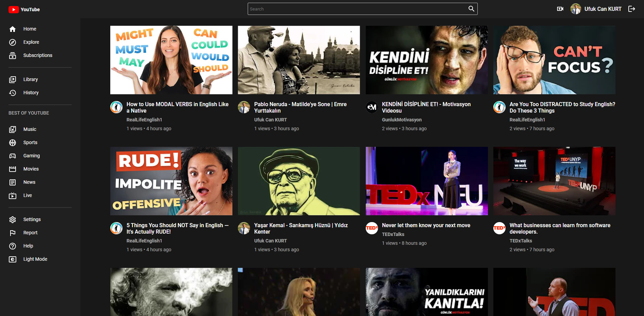Screen dimensions: 644x316
Task: Click RealLifeEnglish1 avatar beside MODAL VERBS video
Action: coord(116,107)
